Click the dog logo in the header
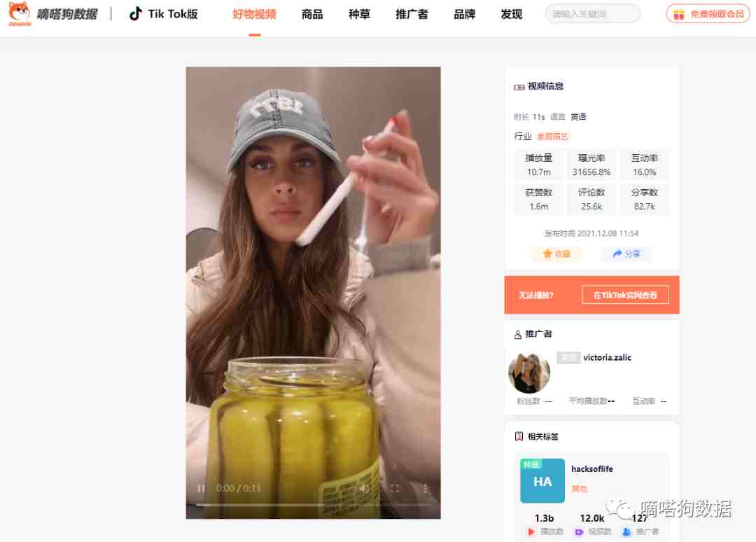 [x=20, y=13]
